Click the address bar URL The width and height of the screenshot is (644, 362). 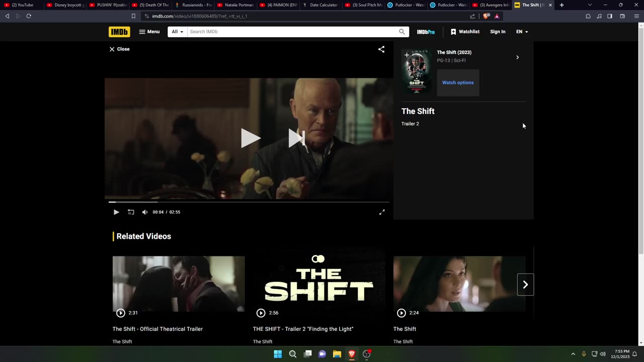200,16
